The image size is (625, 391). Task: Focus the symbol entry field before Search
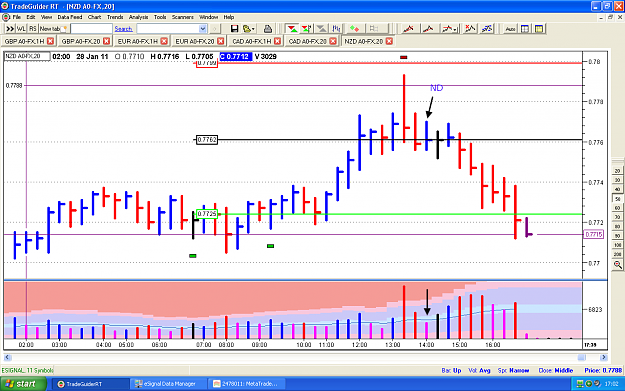click(91, 29)
